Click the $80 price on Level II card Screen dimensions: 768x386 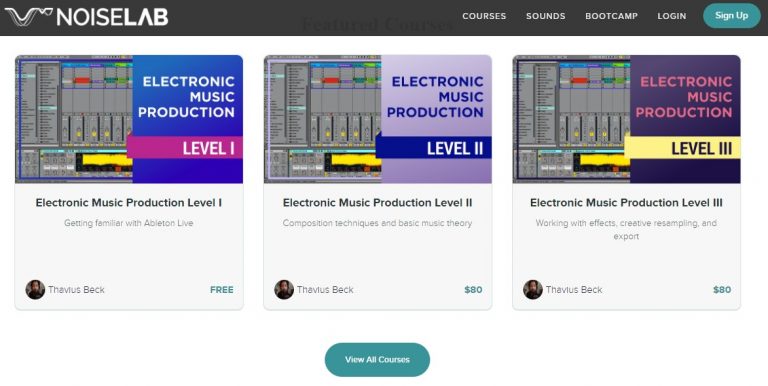pos(473,290)
